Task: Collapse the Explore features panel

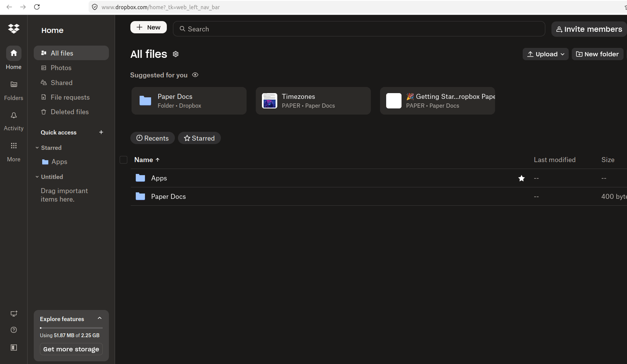Action: click(100, 318)
